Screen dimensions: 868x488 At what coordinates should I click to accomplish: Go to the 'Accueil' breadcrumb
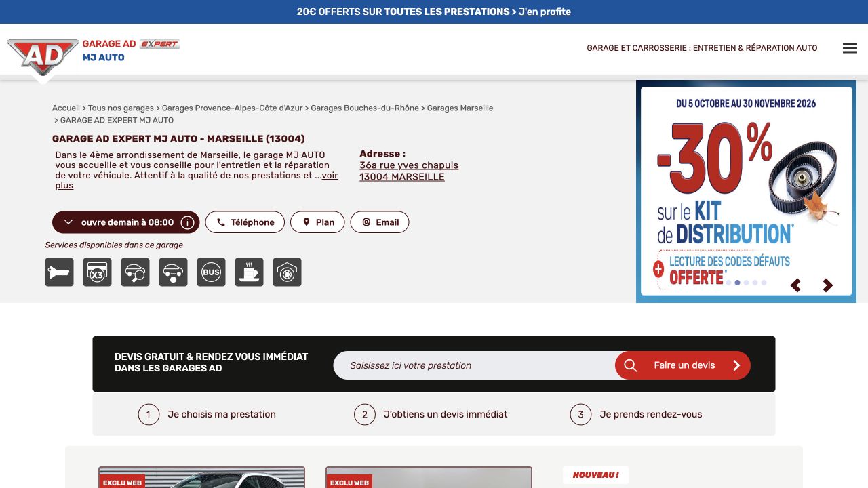(x=66, y=108)
